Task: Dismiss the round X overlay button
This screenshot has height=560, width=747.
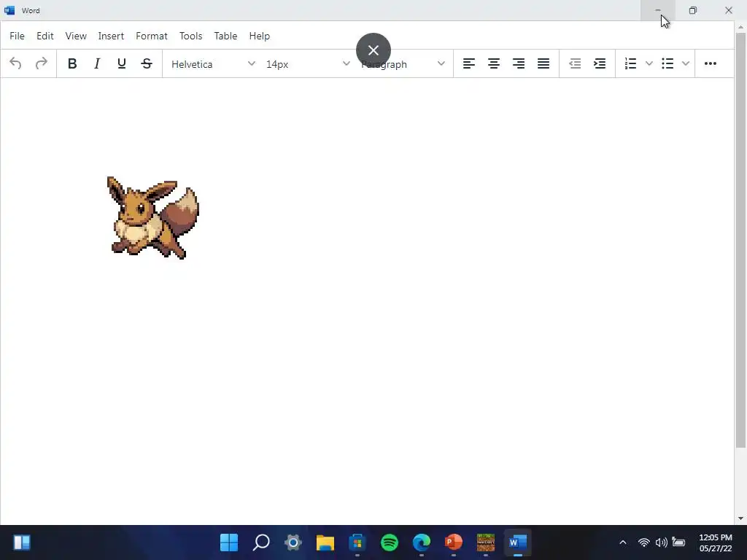Action: tap(373, 50)
